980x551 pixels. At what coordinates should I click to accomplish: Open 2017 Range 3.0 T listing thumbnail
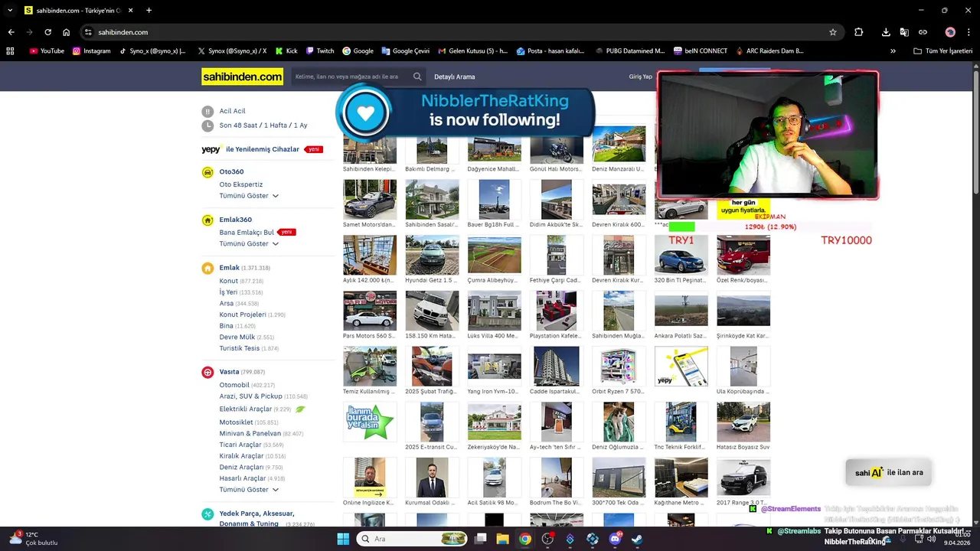[x=743, y=478]
